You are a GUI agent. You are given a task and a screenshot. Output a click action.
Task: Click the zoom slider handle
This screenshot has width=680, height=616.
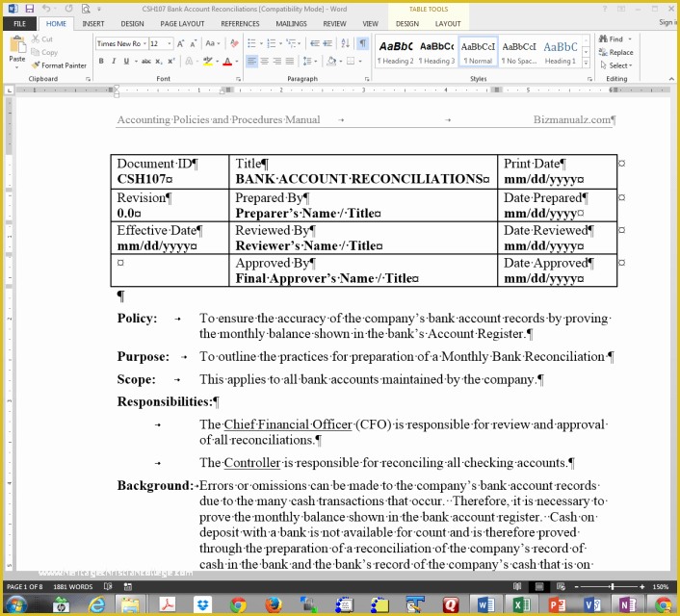612,586
